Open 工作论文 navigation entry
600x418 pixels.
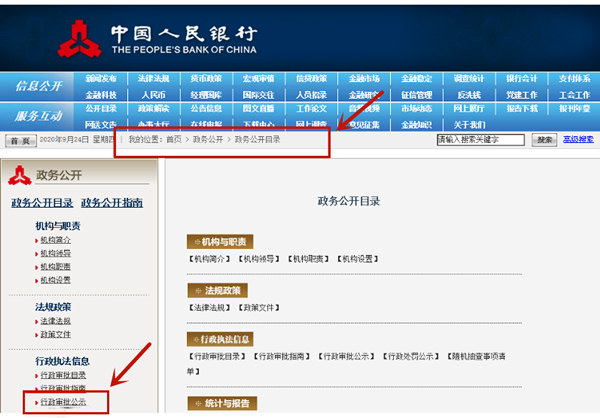pyautogui.click(x=311, y=109)
